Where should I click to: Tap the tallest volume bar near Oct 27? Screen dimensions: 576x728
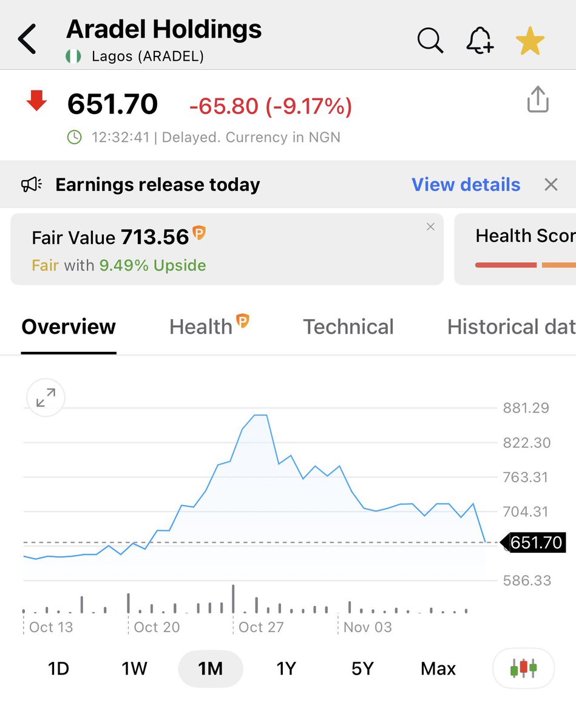(233, 599)
